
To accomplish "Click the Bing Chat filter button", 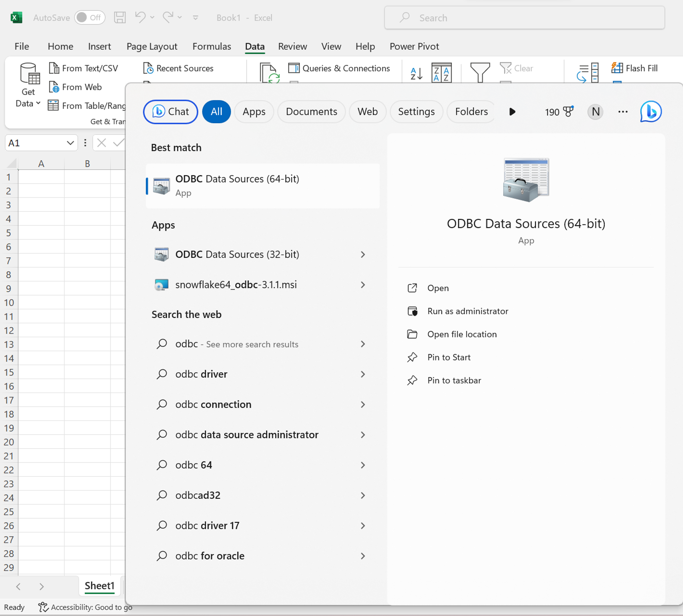I will click(171, 112).
